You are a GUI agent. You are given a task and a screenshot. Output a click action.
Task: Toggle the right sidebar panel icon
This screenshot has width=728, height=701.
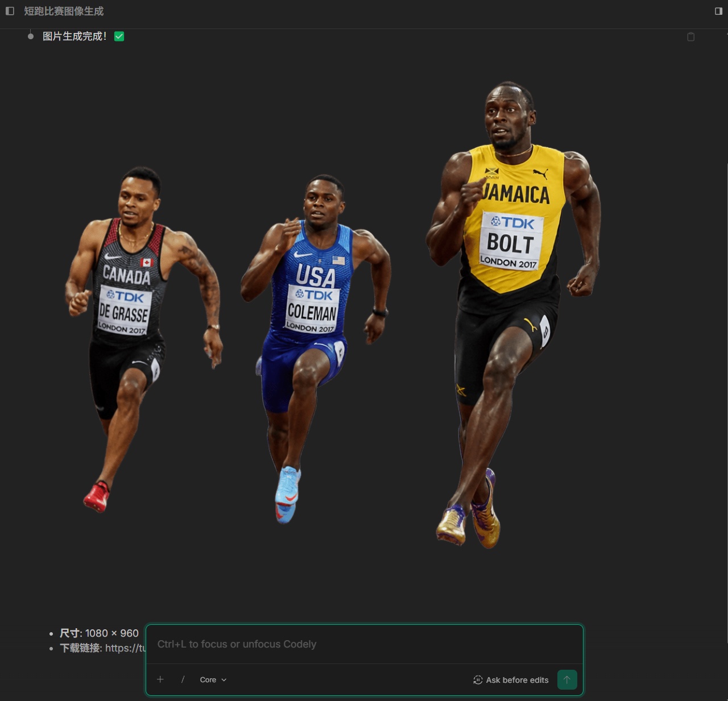[x=718, y=11]
